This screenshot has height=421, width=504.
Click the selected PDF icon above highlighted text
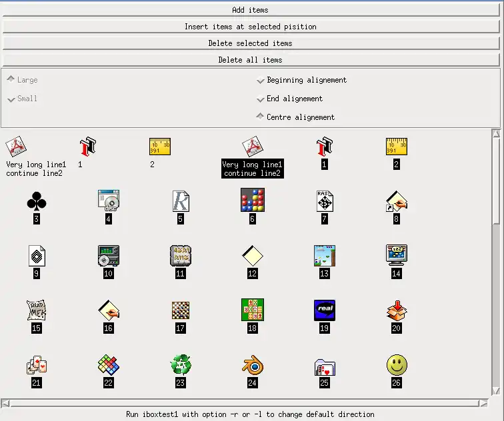coord(252,147)
